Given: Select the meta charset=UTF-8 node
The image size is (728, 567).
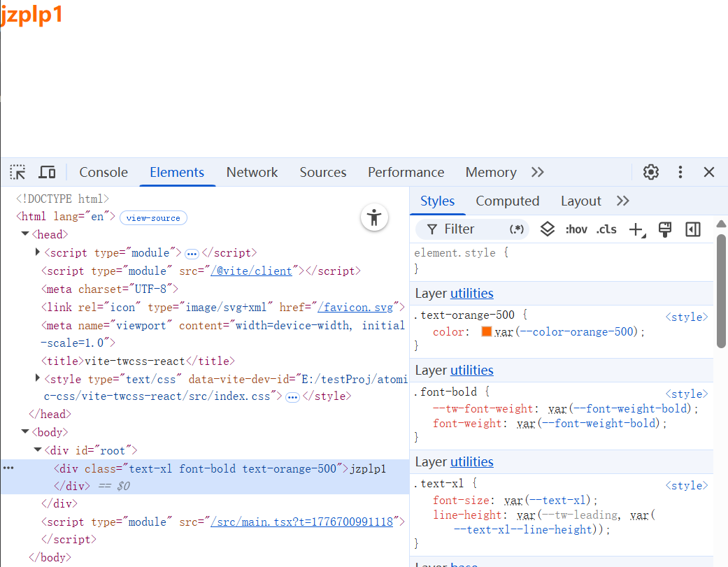Looking at the screenshot, I should coord(110,289).
